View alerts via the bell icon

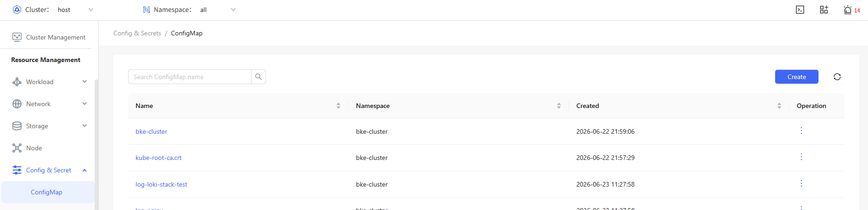pyautogui.click(x=848, y=10)
